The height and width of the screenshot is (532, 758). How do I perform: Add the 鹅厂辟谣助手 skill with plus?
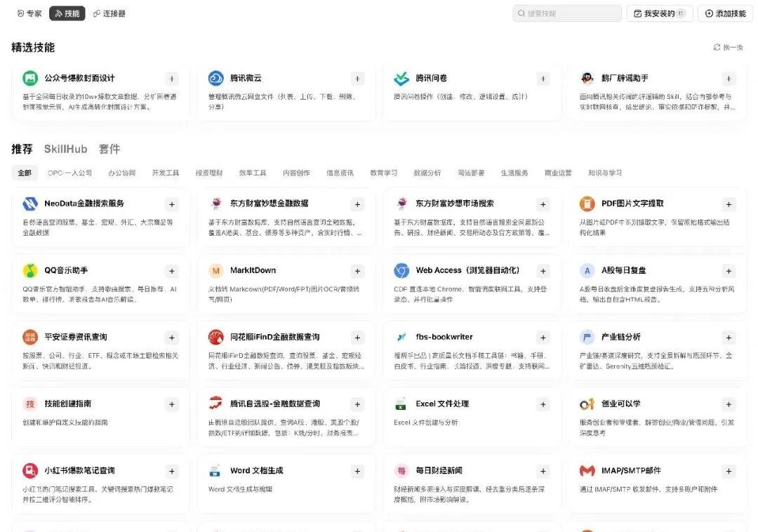(729, 79)
